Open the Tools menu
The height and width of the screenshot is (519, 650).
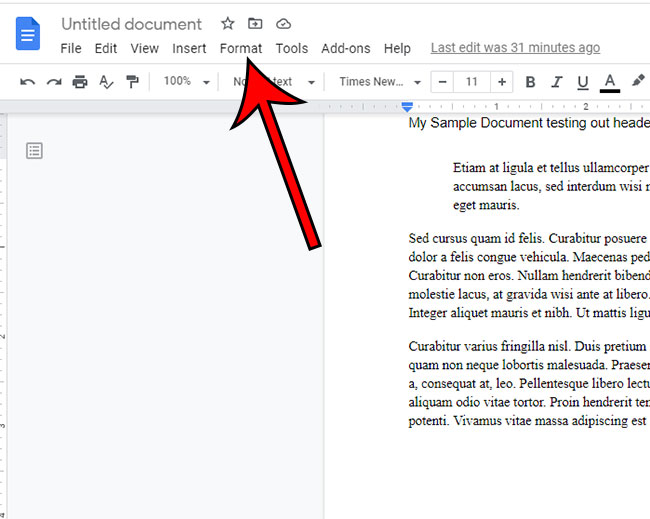click(x=292, y=48)
